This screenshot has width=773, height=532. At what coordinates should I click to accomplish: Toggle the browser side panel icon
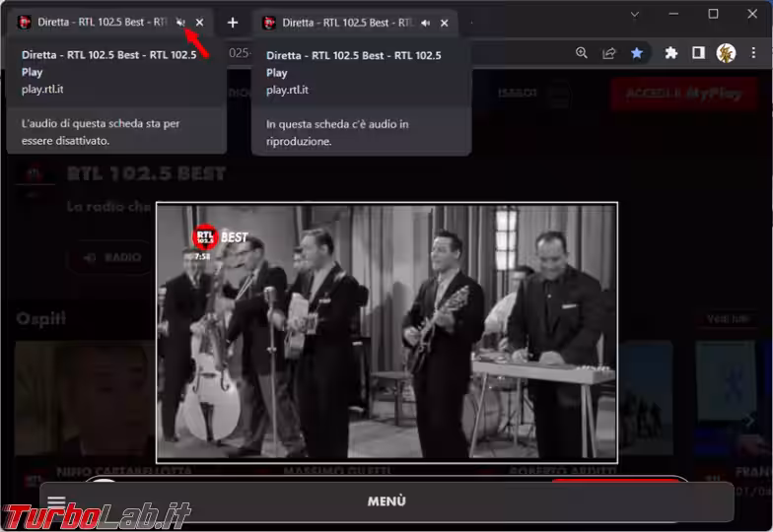click(x=698, y=53)
